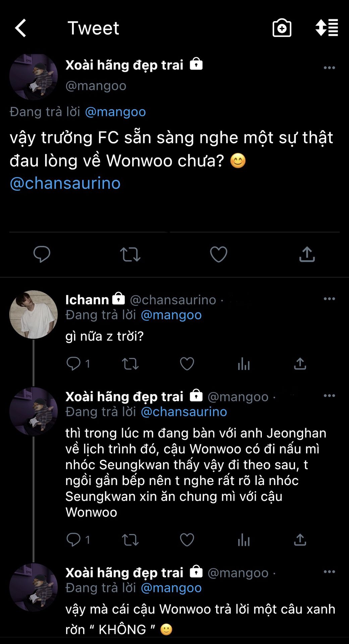Tap @mangoo link under "Đang trả lời" at top
This screenshot has width=349, height=644.
tap(115, 112)
